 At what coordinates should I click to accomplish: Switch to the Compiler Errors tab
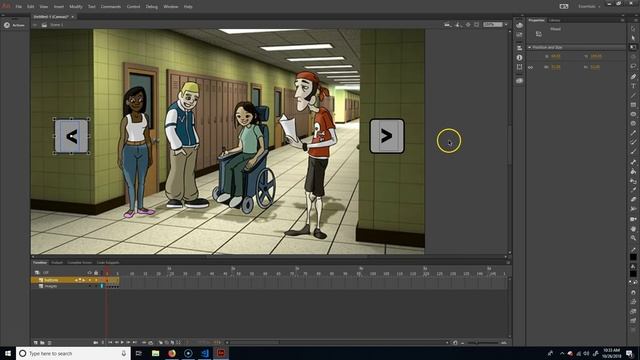[x=80, y=262]
